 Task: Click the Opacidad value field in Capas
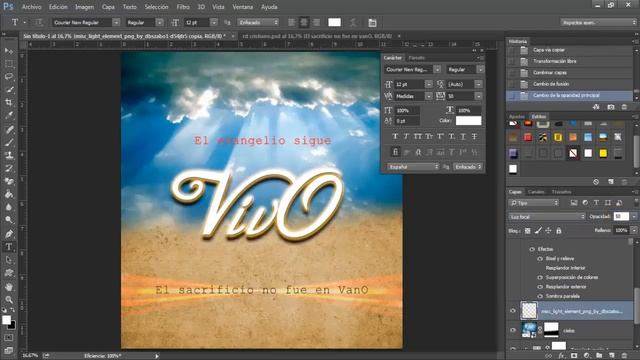pos(621,217)
